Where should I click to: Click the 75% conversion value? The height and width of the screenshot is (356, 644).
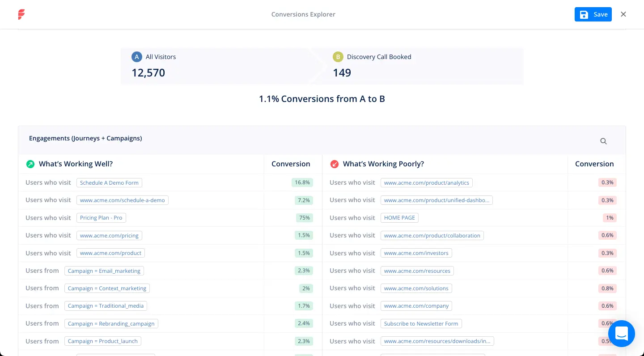[304, 218]
